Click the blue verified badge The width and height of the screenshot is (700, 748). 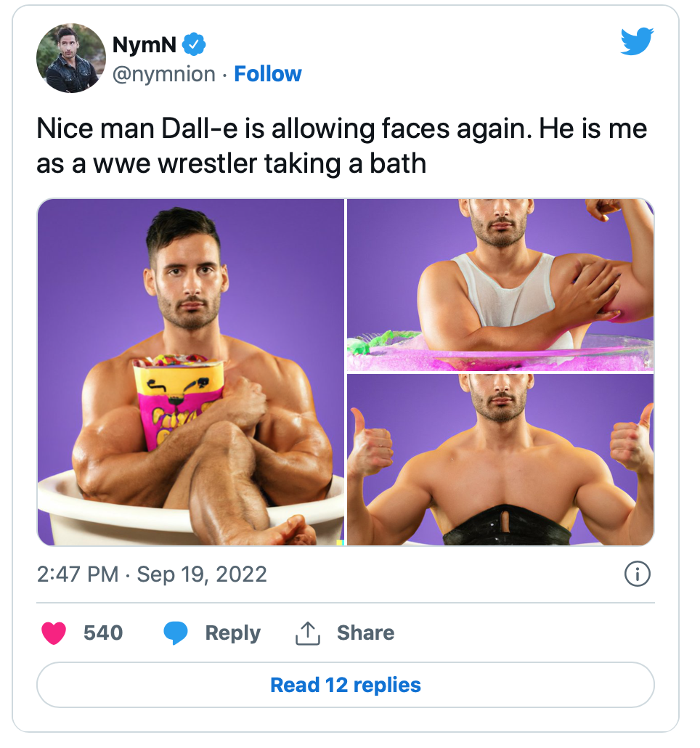click(194, 44)
